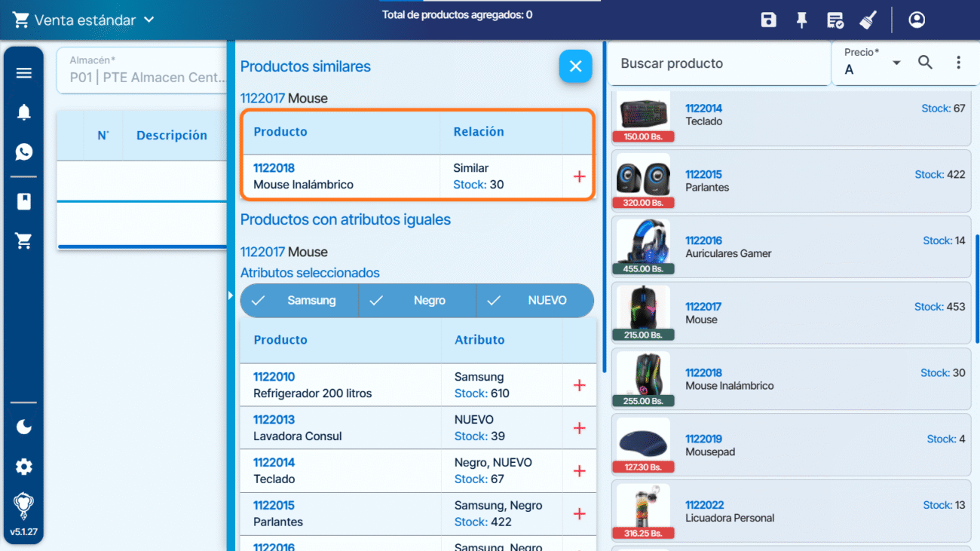Open settings gear in sidebar
The width and height of the screenshot is (980, 551).
[x=24, y=467]
